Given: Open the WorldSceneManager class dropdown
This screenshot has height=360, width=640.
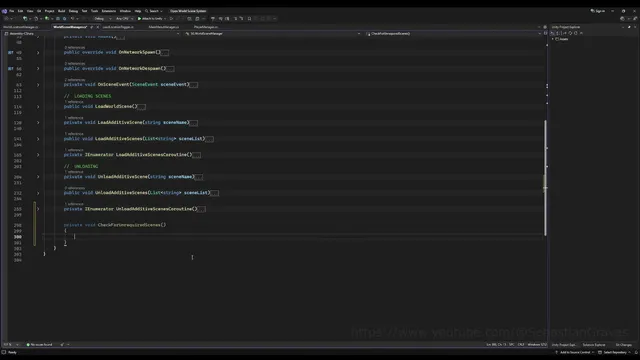Looking at the screenshot, I should (x=273, y=33).
